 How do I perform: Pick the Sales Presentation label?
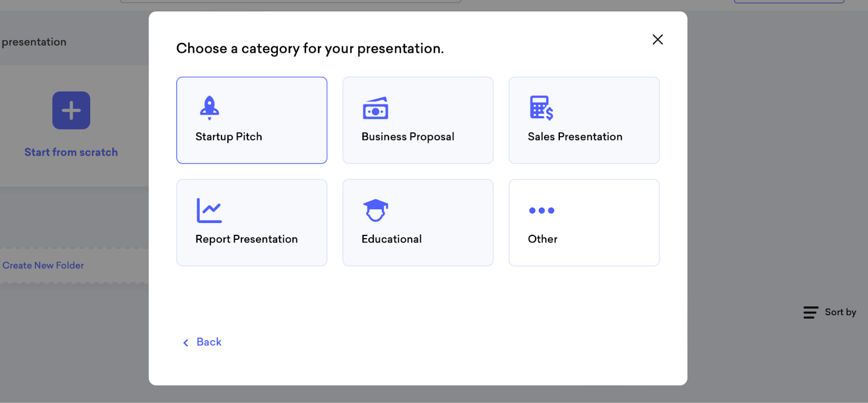575,137
